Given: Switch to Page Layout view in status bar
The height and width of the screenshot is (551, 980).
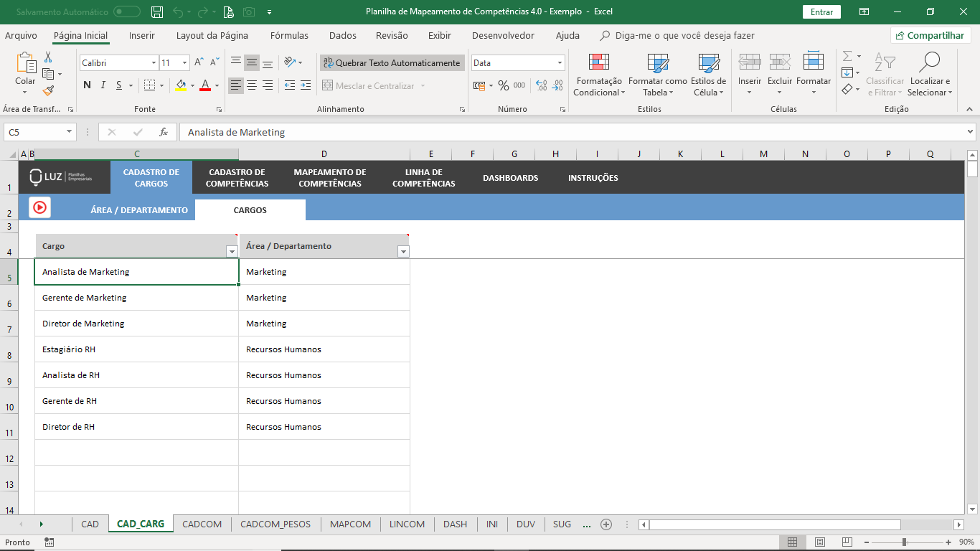Looking at the screenshot, I should coord(819,542).
